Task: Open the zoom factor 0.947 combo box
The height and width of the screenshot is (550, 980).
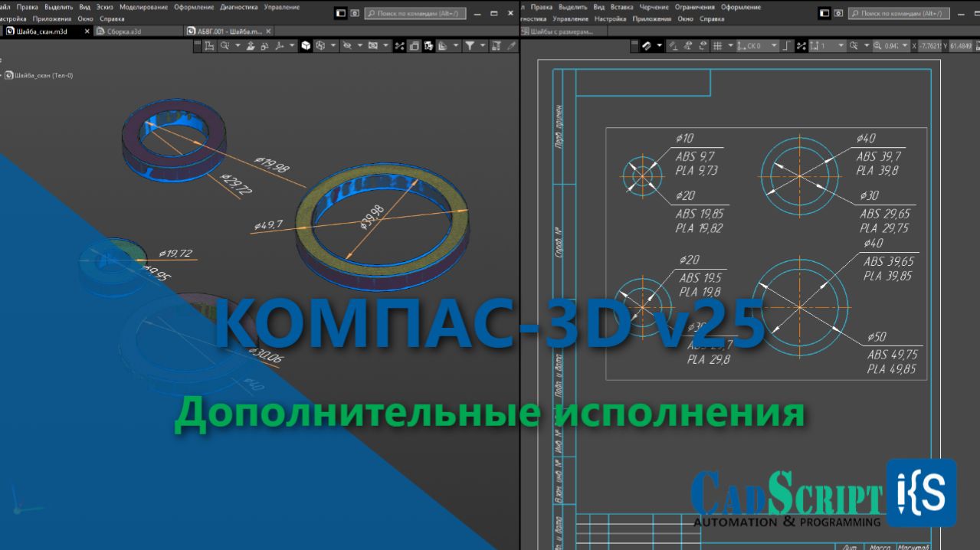Action: (890, 46)
